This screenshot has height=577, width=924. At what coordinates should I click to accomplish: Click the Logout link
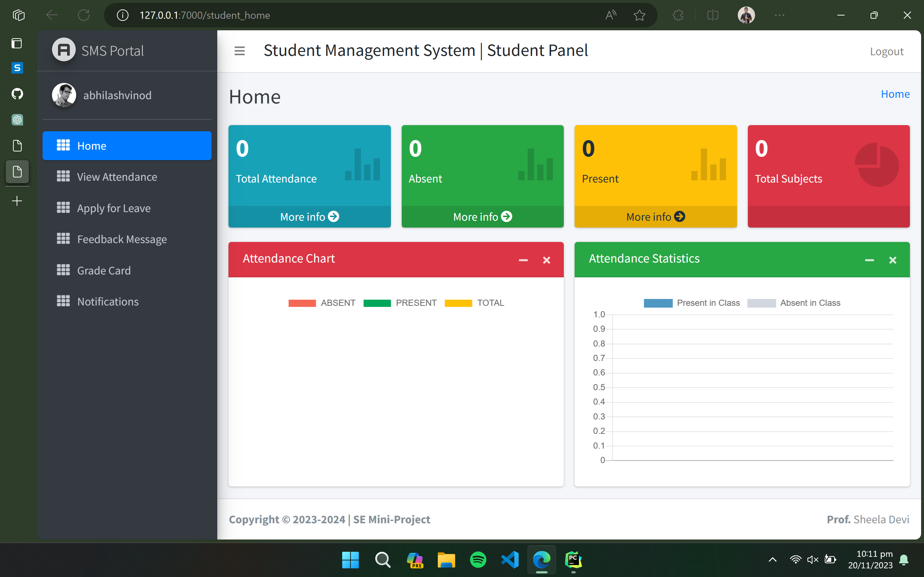click(886, 51)
